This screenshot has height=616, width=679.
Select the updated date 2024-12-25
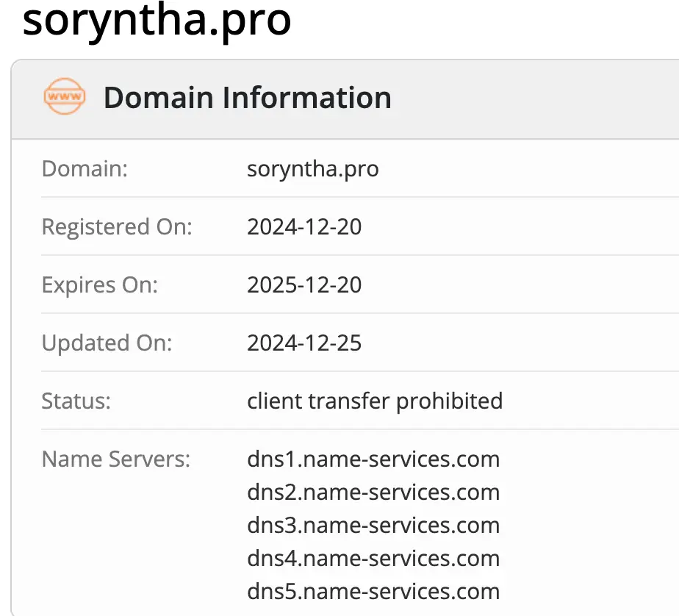[304, 343]
